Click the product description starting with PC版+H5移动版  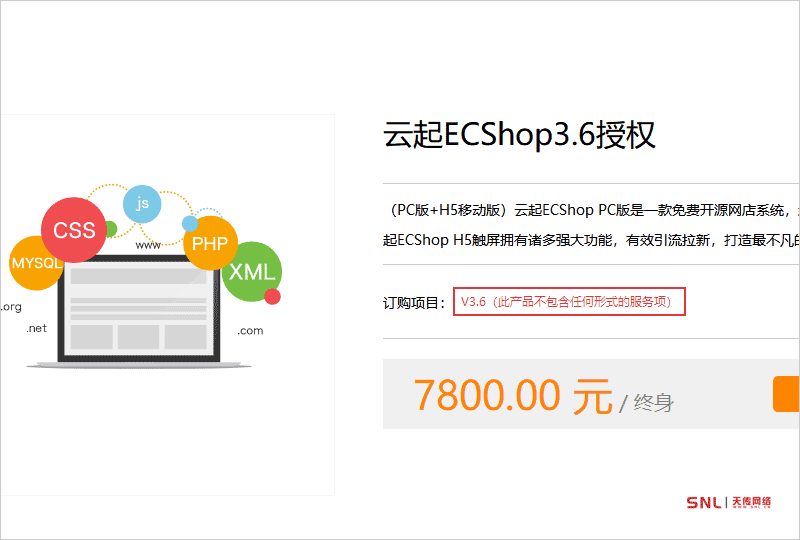591,225
